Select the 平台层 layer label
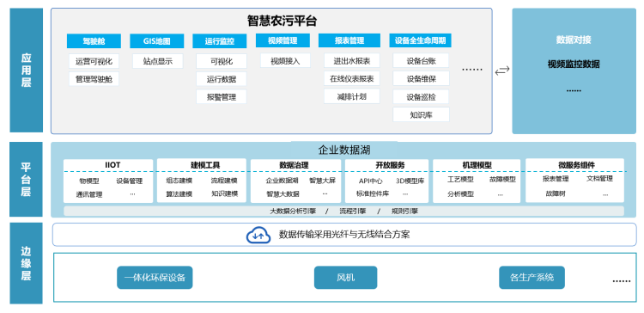This screenshot has width=644, height=313. (27, 180)
